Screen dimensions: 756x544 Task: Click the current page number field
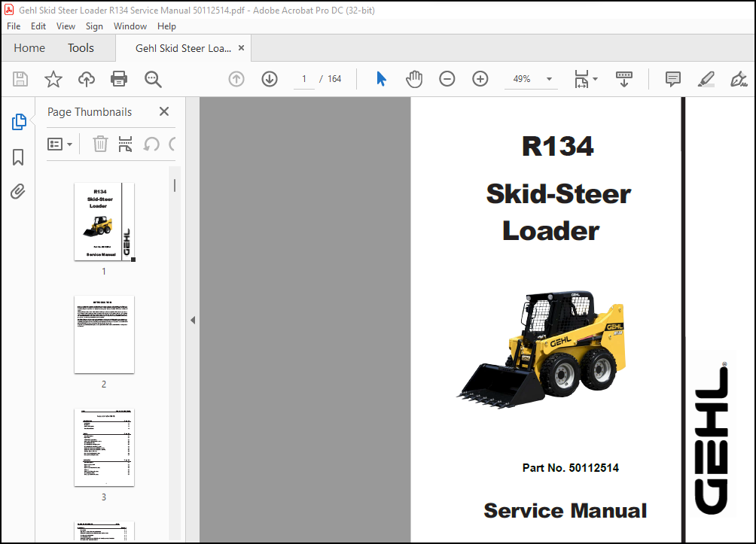coord(303,79)
